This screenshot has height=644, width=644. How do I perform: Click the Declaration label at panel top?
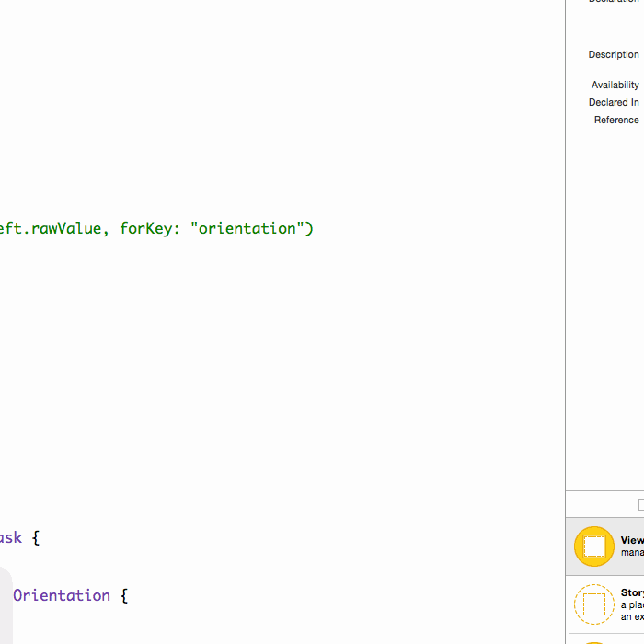614,2
